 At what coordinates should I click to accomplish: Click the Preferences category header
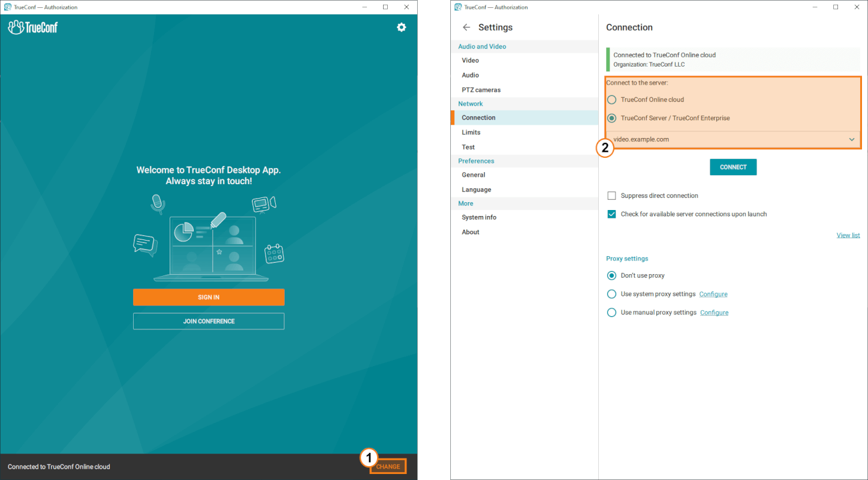coord(525,161)
